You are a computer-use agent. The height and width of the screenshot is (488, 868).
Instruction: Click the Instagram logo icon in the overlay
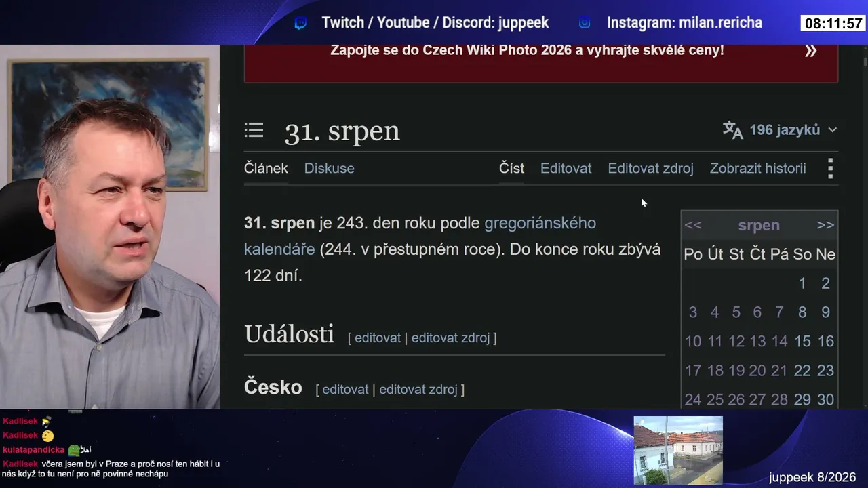click(x=585, y=23)
